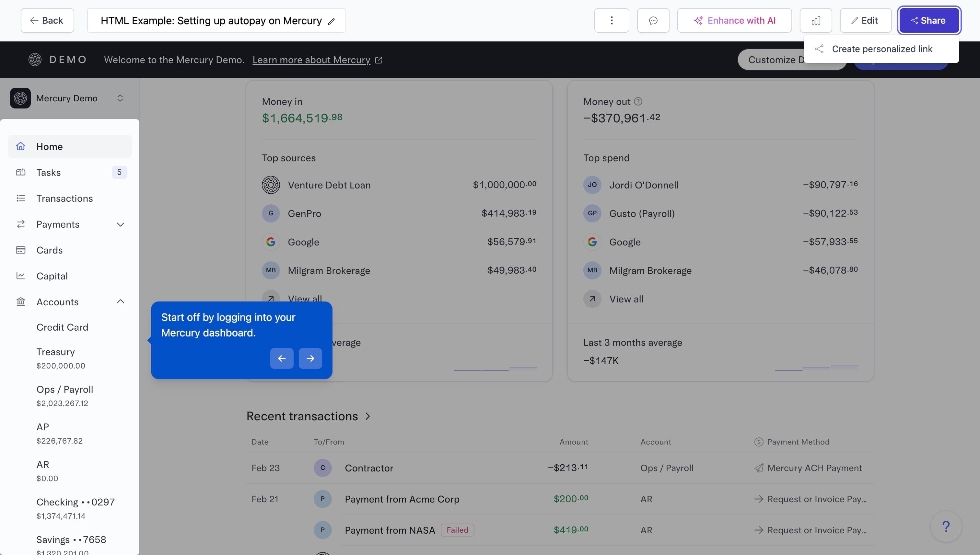Select GenPro in Top sources
Screen dimensions: 980x555
399,213
